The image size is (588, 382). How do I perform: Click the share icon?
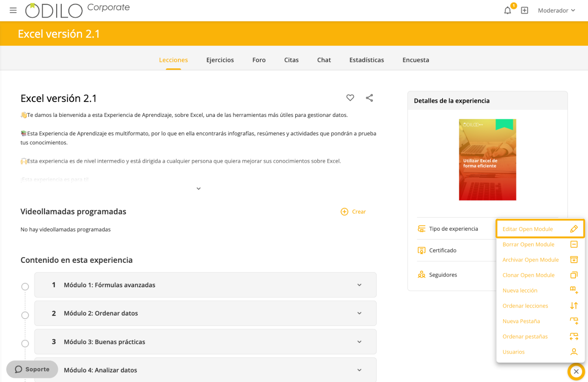point(369,98)
